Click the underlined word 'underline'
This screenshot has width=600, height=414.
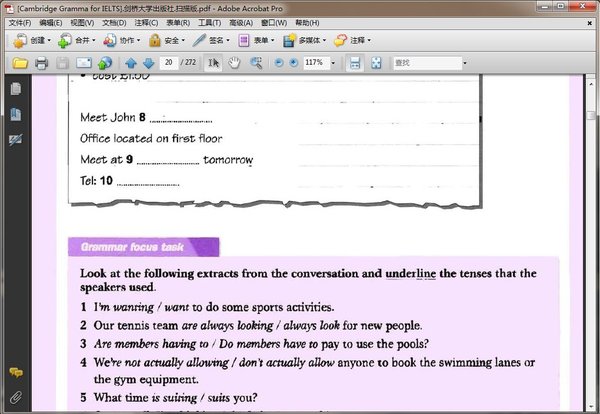[411, 274]
